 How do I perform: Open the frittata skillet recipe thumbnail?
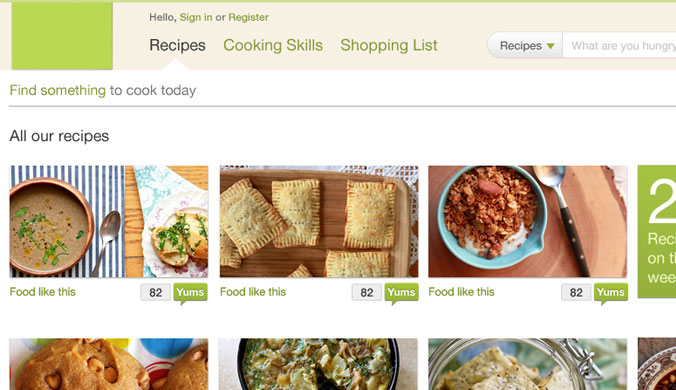(318, 364)
